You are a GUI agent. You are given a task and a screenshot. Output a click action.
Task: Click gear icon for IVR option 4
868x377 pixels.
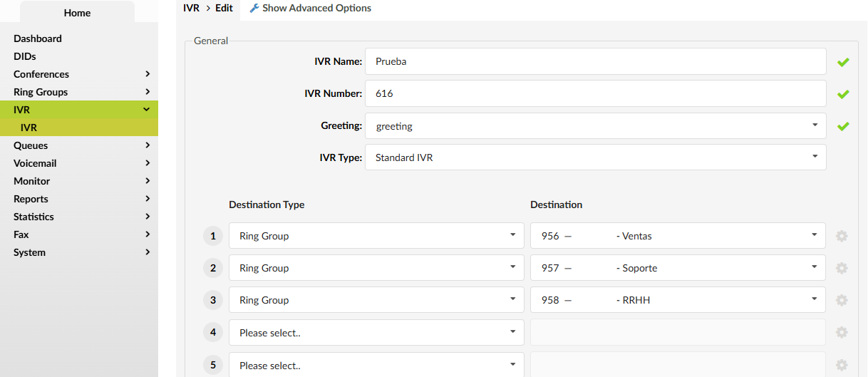[842, 332]
